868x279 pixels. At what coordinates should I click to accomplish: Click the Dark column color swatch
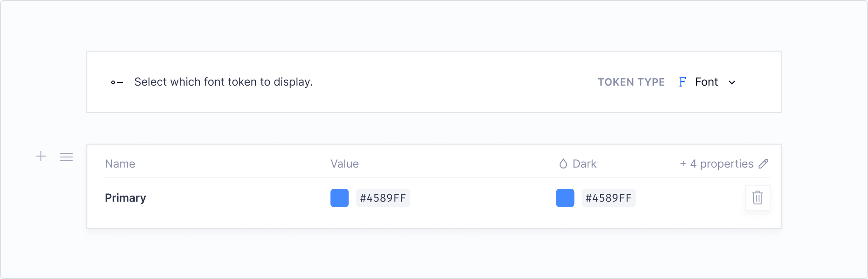tap(565, 198)
